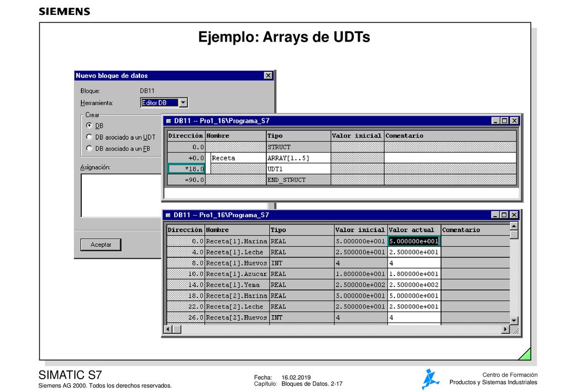This screenshot has height=392, width=566.
Task: Click the *18.0 address cell
Action: (186, 169)
